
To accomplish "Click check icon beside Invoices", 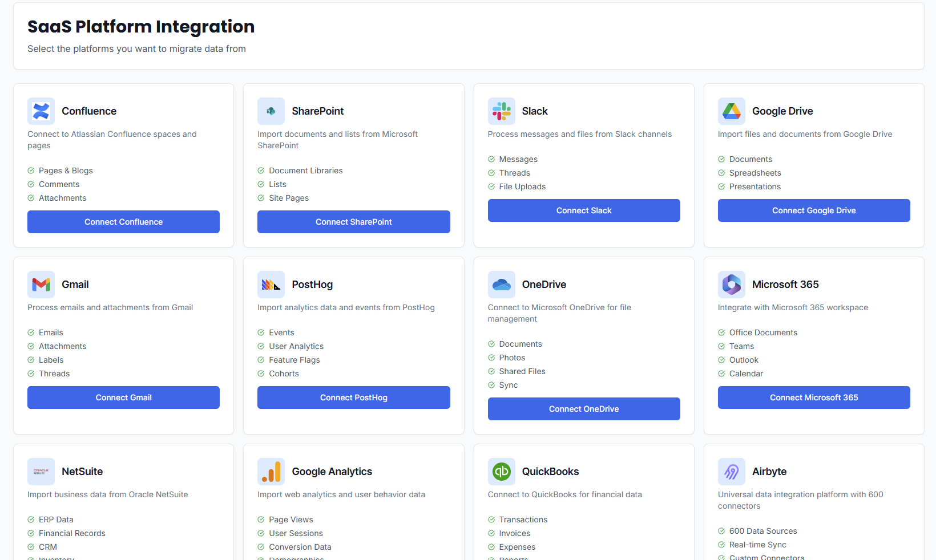I will pos(491,533).
